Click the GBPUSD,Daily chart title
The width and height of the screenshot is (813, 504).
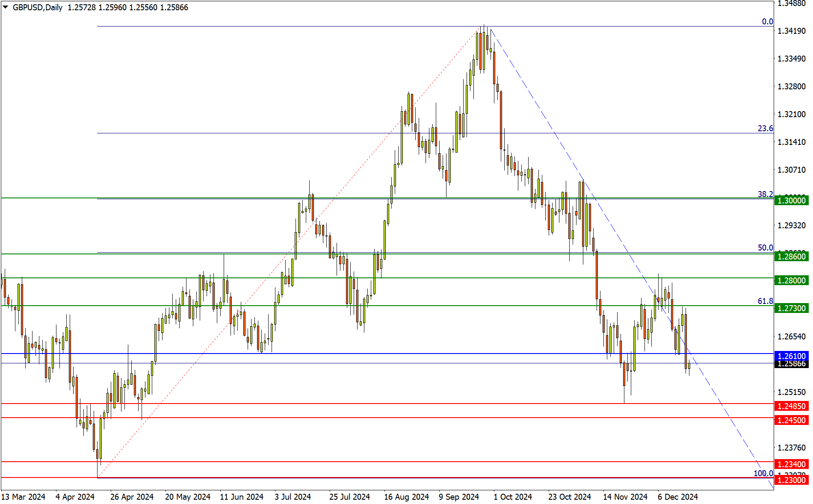point(38,7)
